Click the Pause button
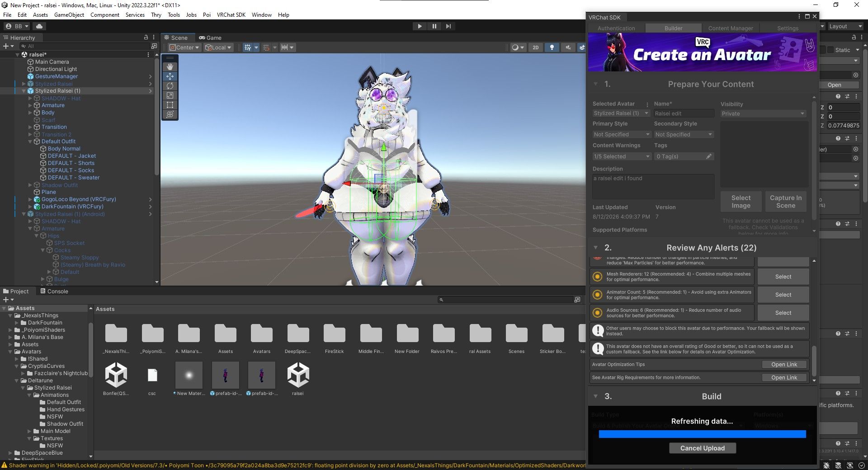 click(x=434, y=26)
